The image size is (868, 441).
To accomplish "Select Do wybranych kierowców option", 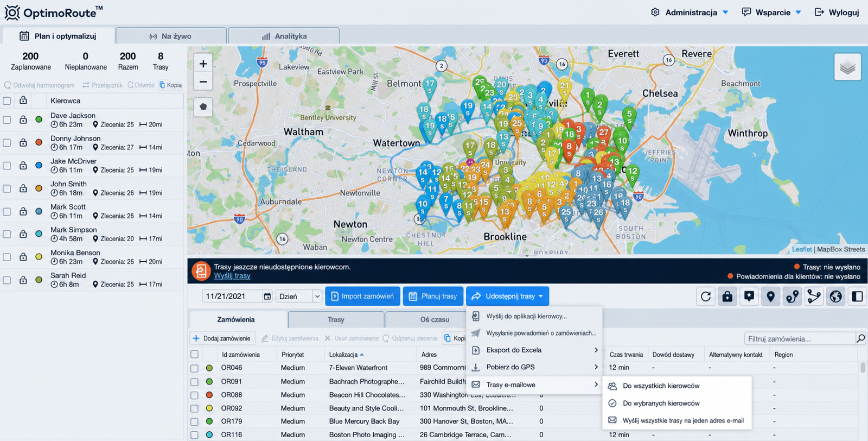I will click(x=677, y=404).
